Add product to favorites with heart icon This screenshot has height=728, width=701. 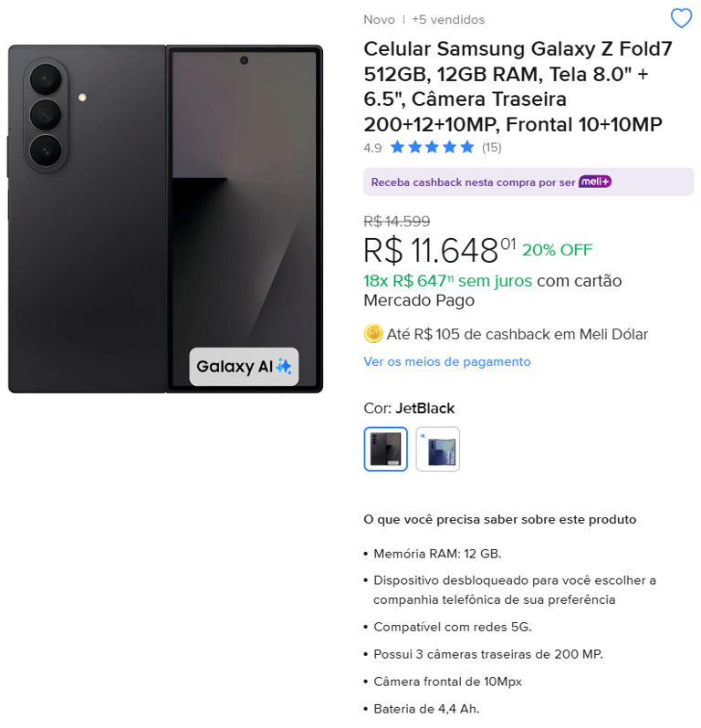pos(681,18)
